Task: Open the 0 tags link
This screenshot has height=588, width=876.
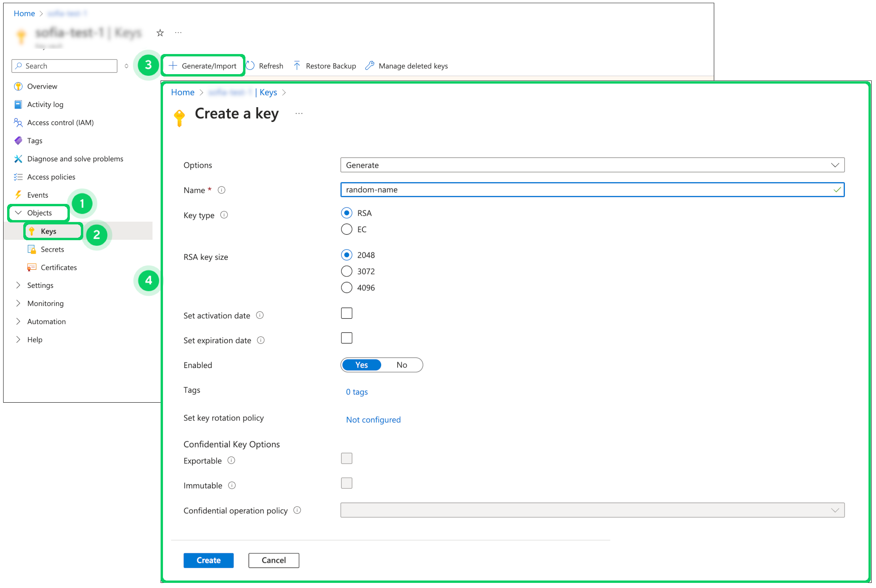Action: click(357, 392)
